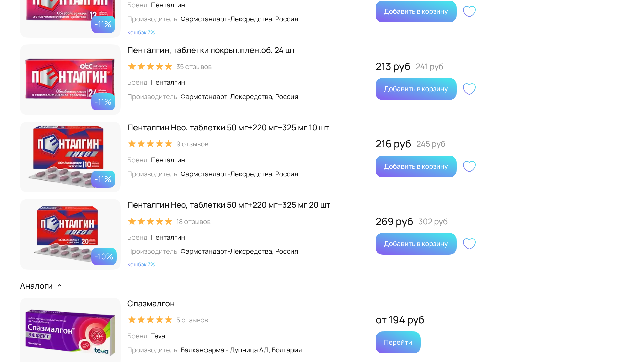This screenshot has width=644, height=362.
Task: Add Пенталгин 24 шт to cart
Action: point(416,89)
